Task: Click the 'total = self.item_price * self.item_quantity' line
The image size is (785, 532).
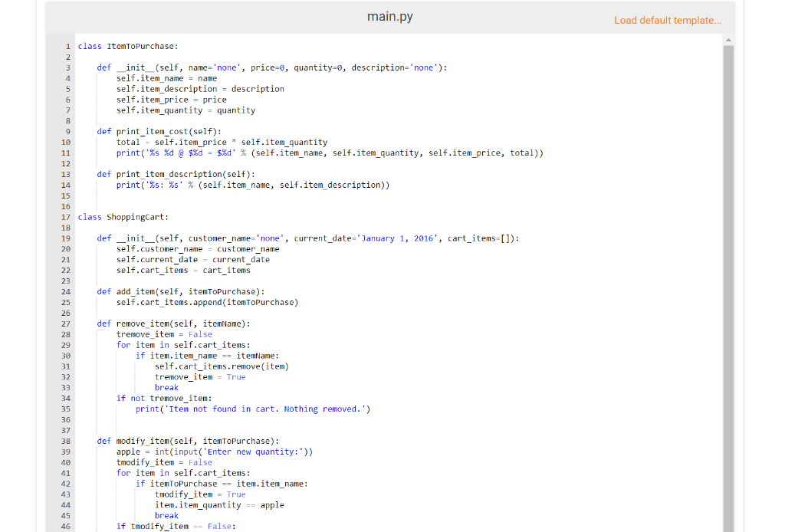Action: click(x=222, y=142)
